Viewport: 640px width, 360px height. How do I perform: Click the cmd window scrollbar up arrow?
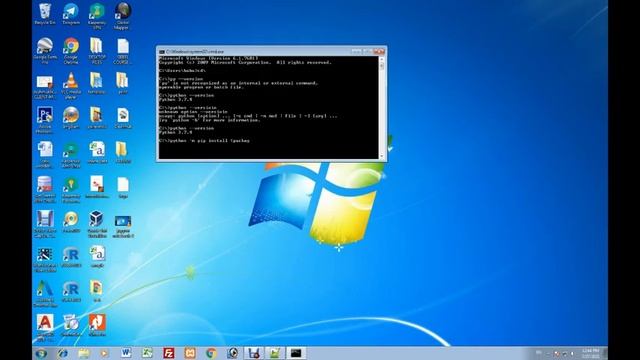pyautogui.click(x=382, y=59)
